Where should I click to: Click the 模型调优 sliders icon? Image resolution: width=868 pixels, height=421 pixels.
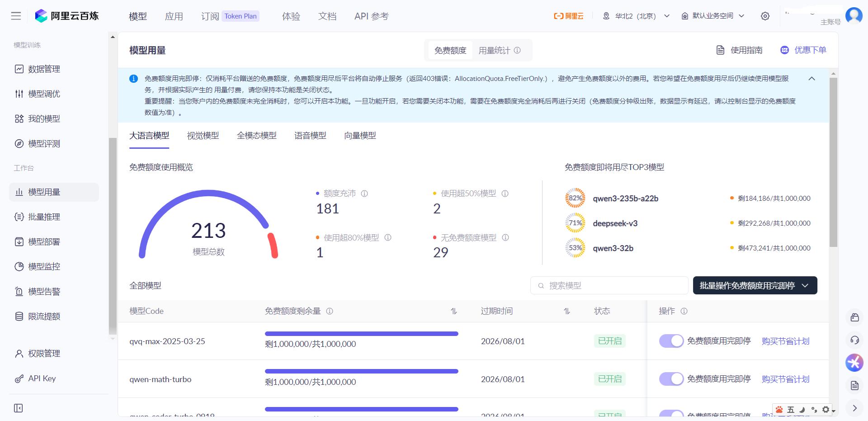pyautogui.click(x=19, y=94)
